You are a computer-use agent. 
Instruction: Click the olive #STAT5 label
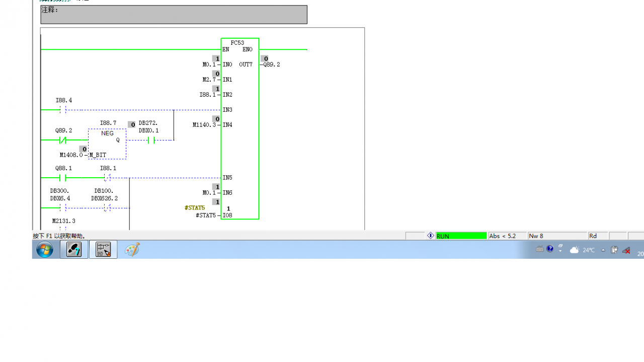click(x=195, y=207)
